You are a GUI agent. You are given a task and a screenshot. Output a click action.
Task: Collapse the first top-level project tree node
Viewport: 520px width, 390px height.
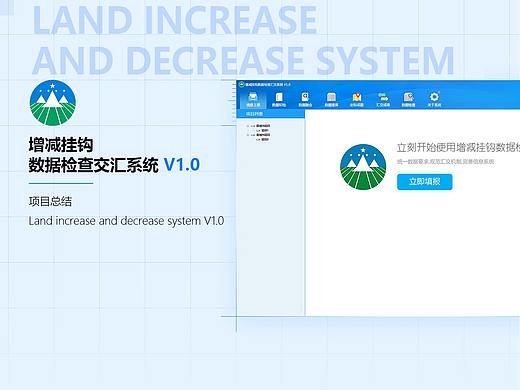pyautogui.click(x=248, y=126)
